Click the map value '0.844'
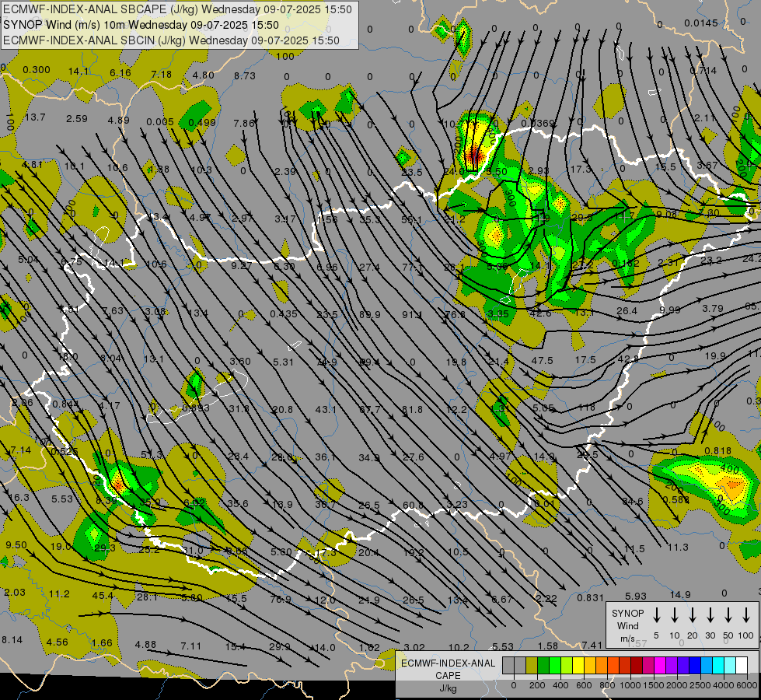 pyautogui.click(x=66, y=404)
